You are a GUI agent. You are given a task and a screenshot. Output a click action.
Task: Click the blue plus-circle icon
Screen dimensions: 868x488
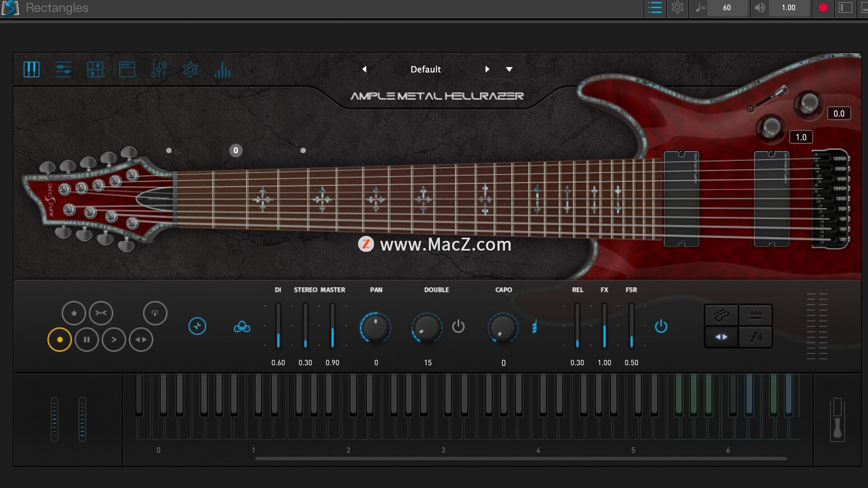pyautogui.click(x=197, y=326)
